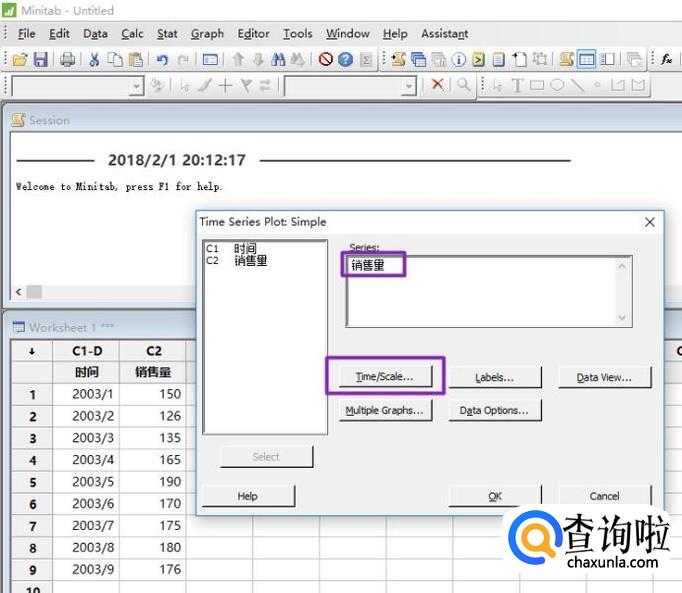Click the dialog Help button
The image size is (682, 593).
click(x=248, y=496)
